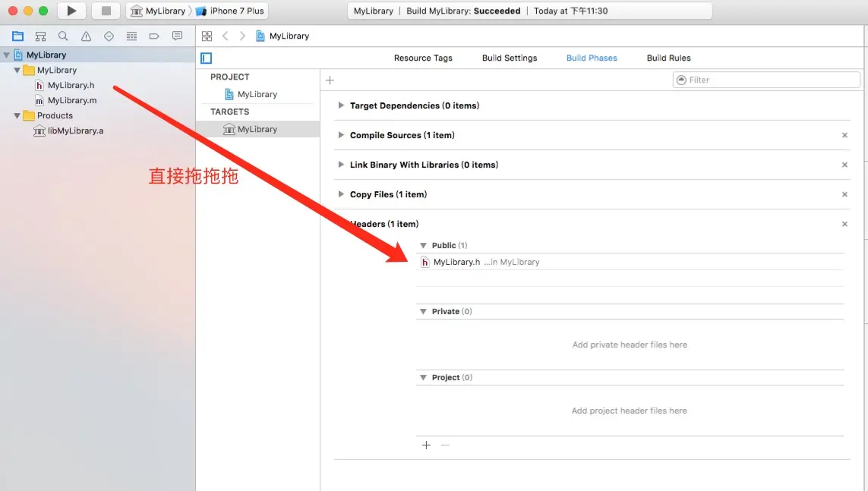Expand Target Dependencies section

pos(341,105)
